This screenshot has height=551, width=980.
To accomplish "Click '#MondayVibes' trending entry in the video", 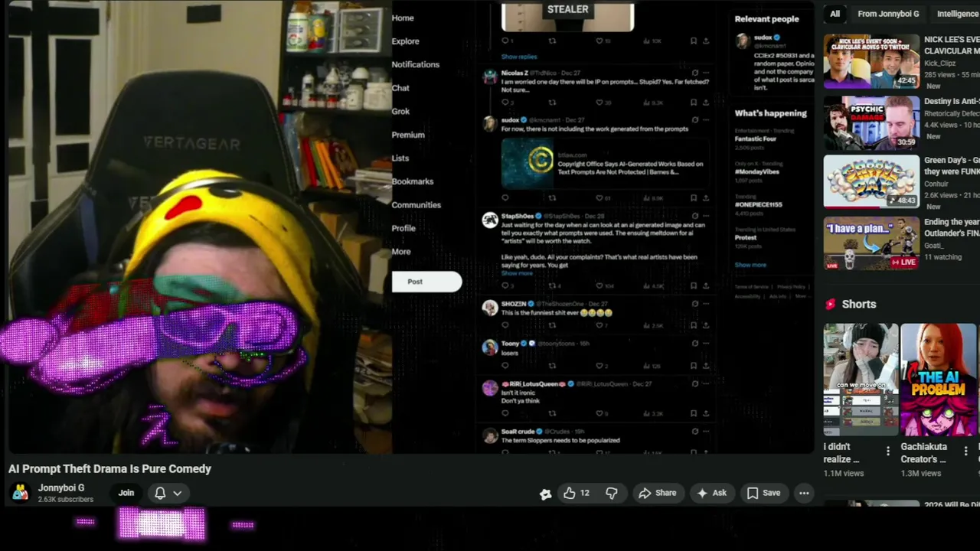I will click(x=756, y=171).
